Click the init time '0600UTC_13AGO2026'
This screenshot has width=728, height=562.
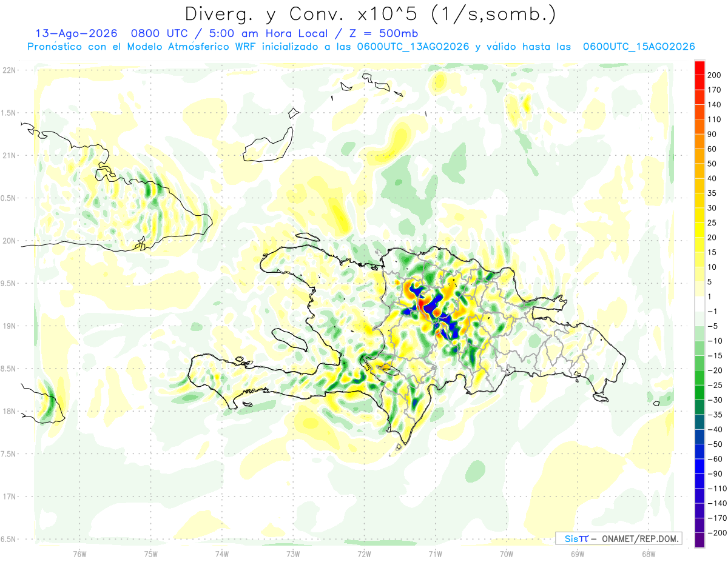pos(413,47)
